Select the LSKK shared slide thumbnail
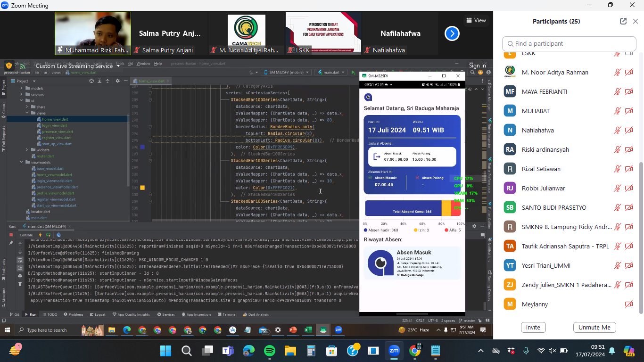644x362 pixels. [x=323, y=33]
